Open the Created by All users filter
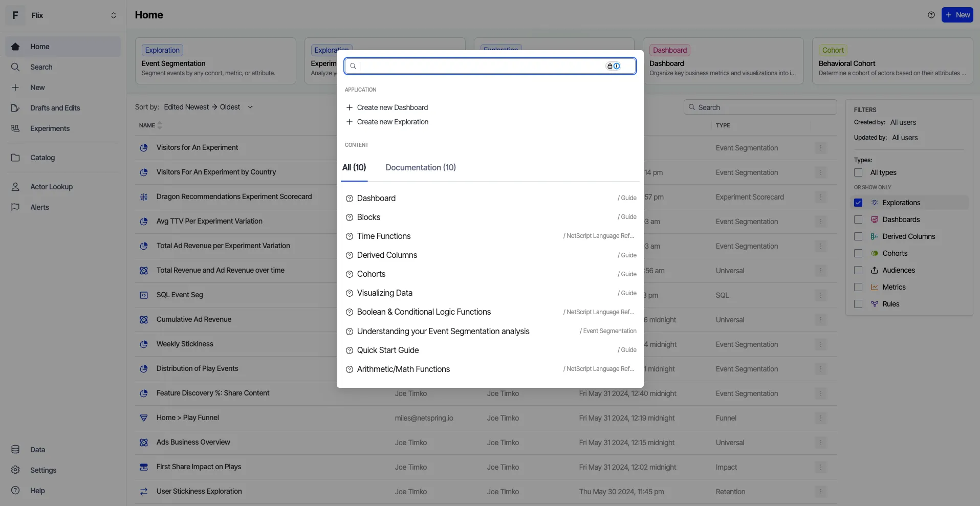Image resolution: width=980 pixels, height=506 pixels. click(903, 122)
